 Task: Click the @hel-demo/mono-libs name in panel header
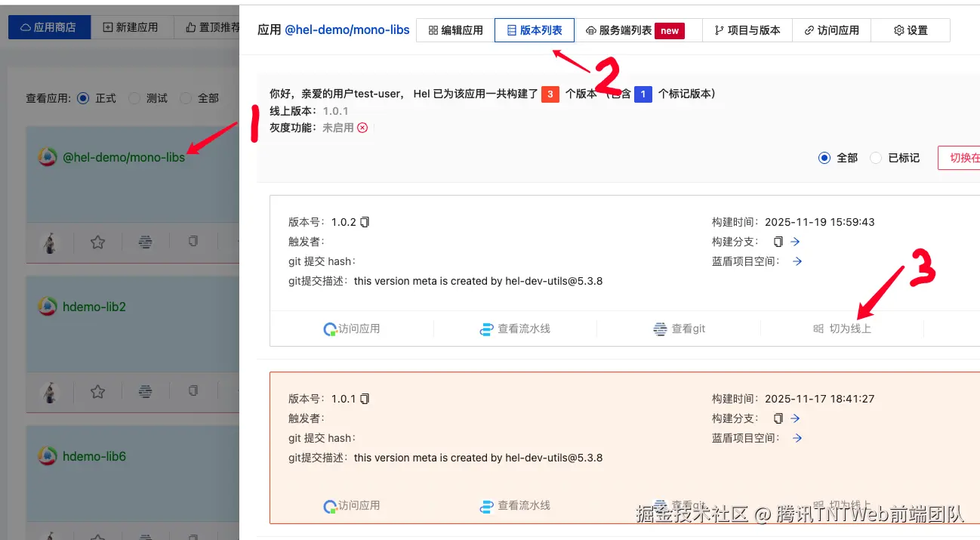click(347, 30)
